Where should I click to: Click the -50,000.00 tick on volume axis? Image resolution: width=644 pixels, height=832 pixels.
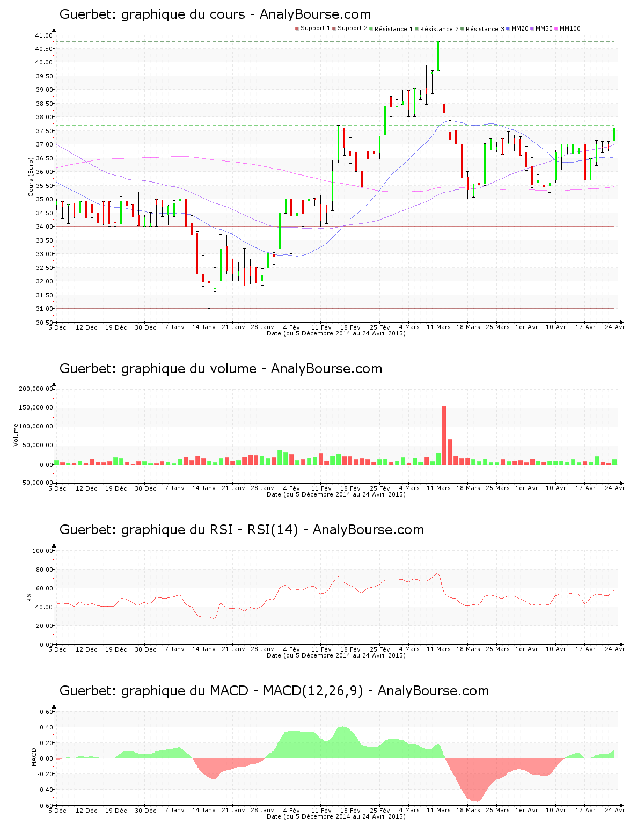36,483
